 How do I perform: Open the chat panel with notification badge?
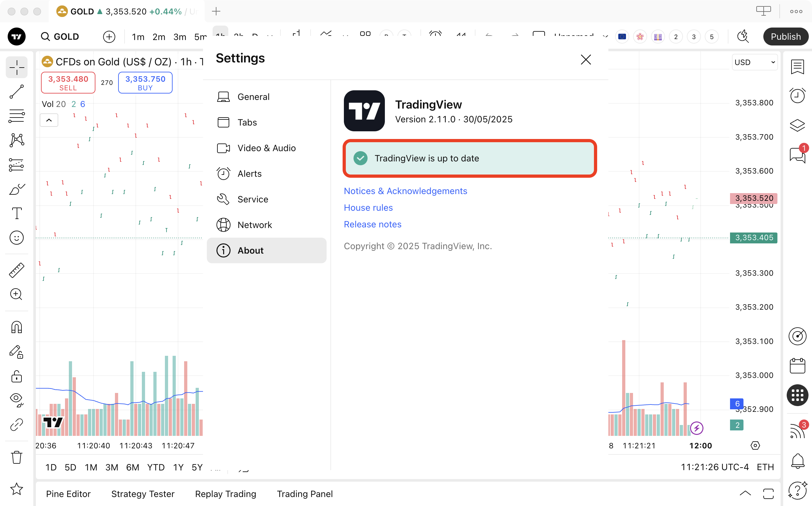click(x=797, y=155)
